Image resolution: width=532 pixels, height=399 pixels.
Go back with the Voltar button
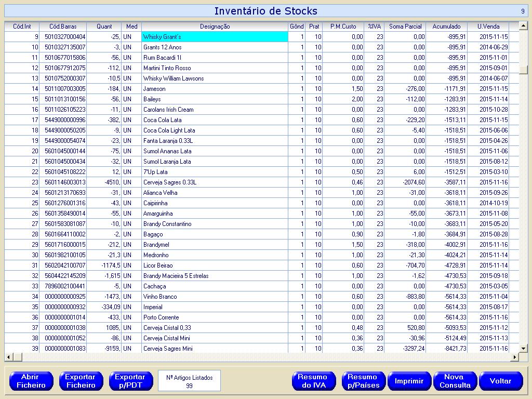pos(500,381)
